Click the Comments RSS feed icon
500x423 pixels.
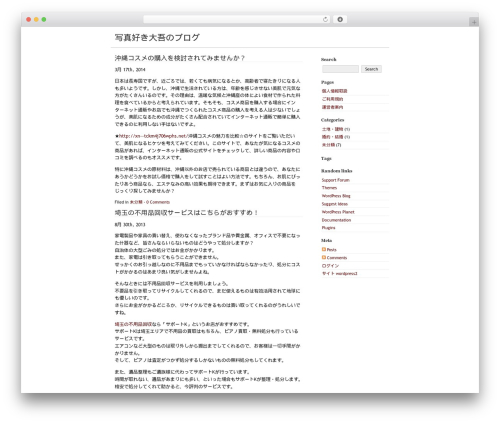pyautogui.click(x=323, y=257)
